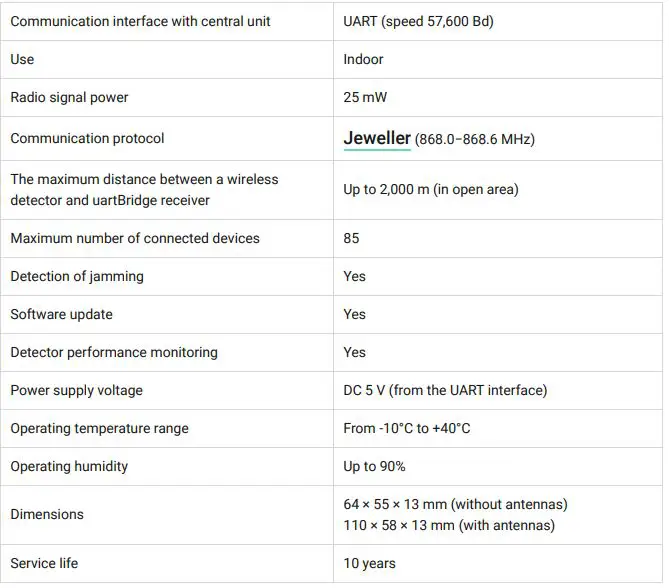Click the "Maximum number of connected devices" label

[x=135, y=238]
